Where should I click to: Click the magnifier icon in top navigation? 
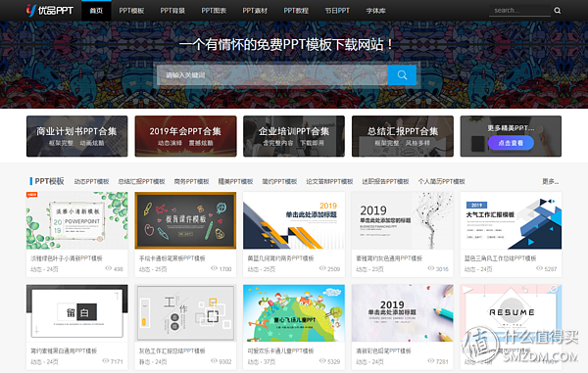coord(558,11)
